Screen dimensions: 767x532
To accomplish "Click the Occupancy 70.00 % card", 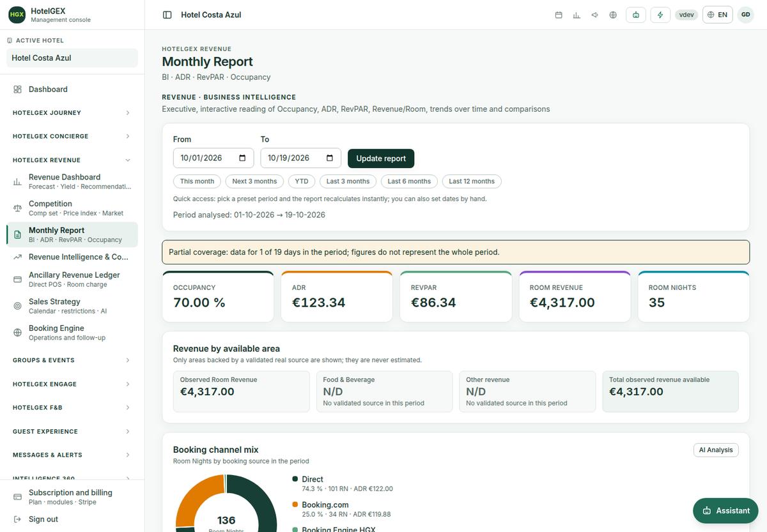I will [218, 296].
